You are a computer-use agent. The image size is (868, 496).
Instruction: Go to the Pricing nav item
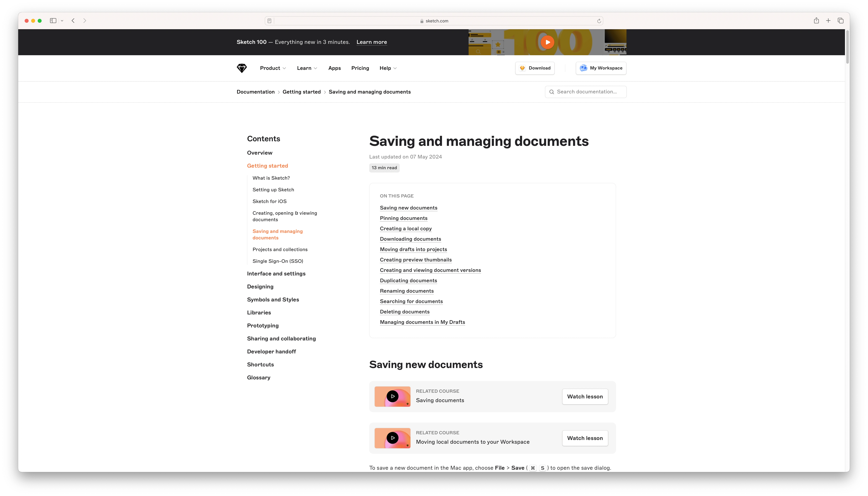click(360, 68)
